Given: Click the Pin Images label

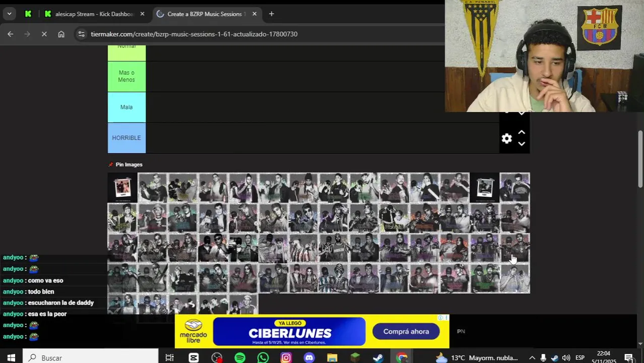Looking at the screenshot, I should [129, 164].
